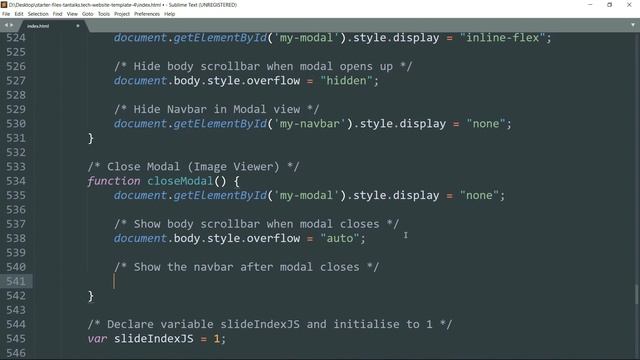Click line number 531 in the gutter
The height and width of the screenshot is (360, 640).
[16, 138]
